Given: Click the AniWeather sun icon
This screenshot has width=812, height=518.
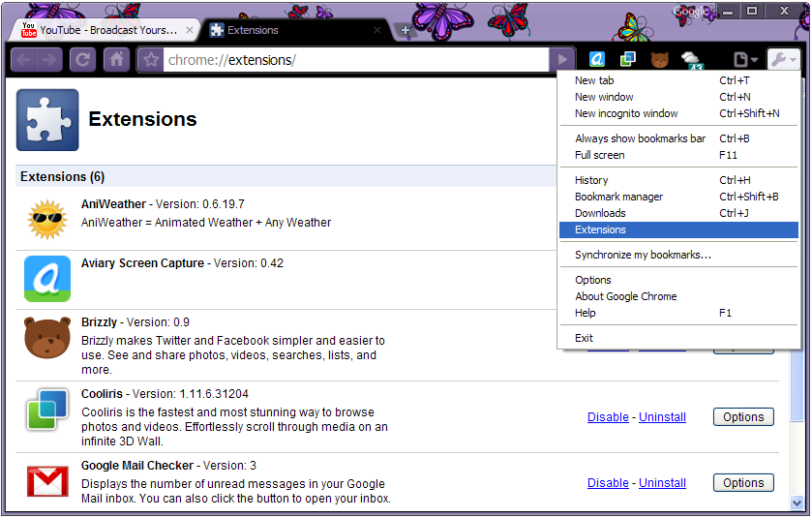Looking at the screenshot, I should [x=47, y=219].
